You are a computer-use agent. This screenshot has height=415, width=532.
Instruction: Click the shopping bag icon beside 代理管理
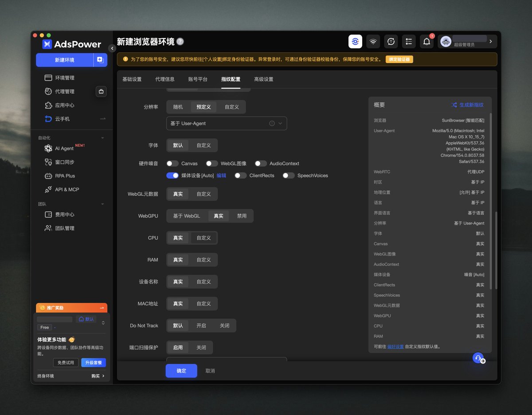click(101, 92)
